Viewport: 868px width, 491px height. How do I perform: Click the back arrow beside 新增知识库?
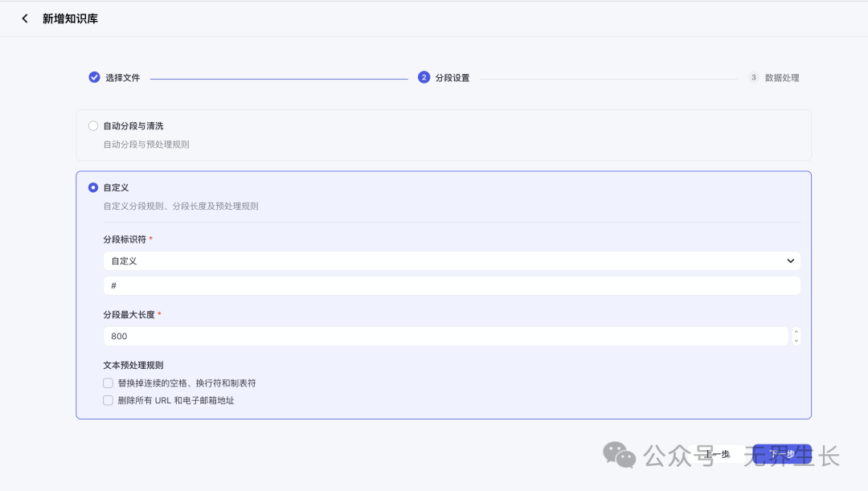[x=25, y=18]
